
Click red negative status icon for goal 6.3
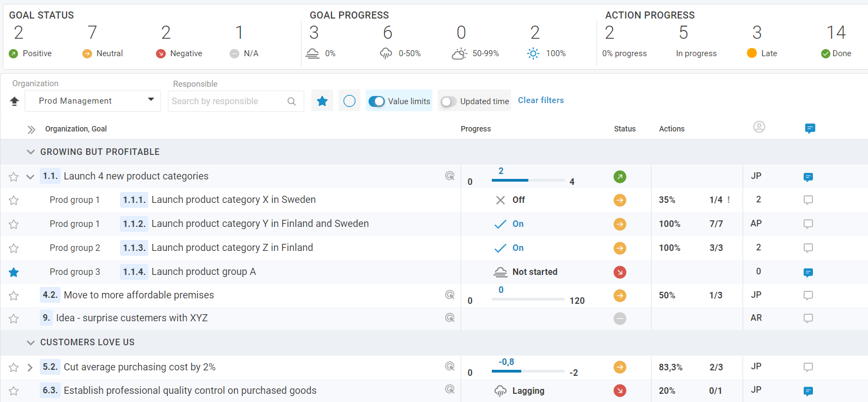pyautogui.click(x=620, y=391)
